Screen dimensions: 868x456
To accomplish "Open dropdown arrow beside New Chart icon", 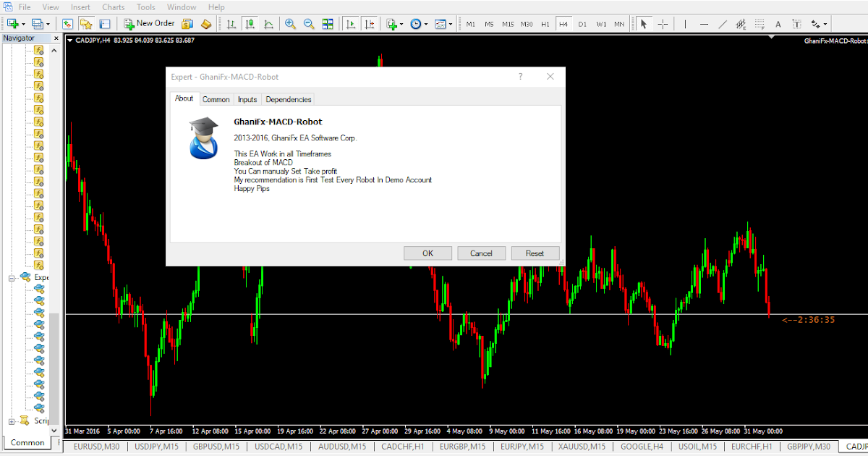I will [x=23, y=24].
